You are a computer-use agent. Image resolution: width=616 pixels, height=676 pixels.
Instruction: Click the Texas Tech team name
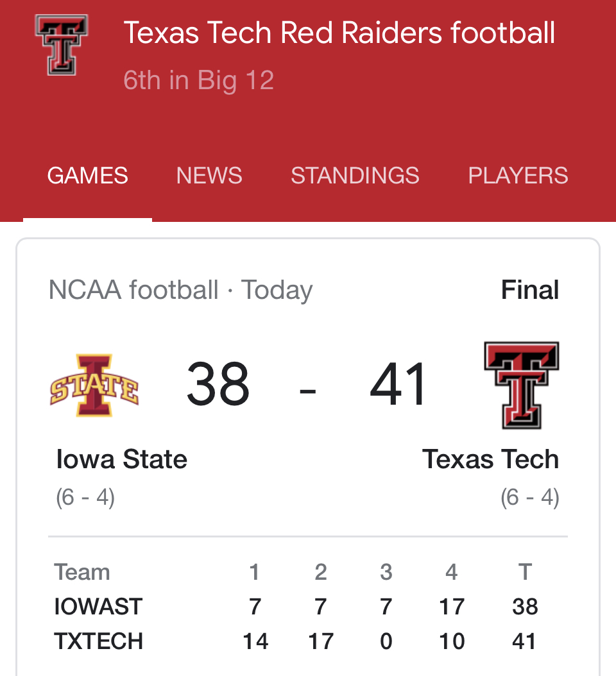click(x=490, y=459)
